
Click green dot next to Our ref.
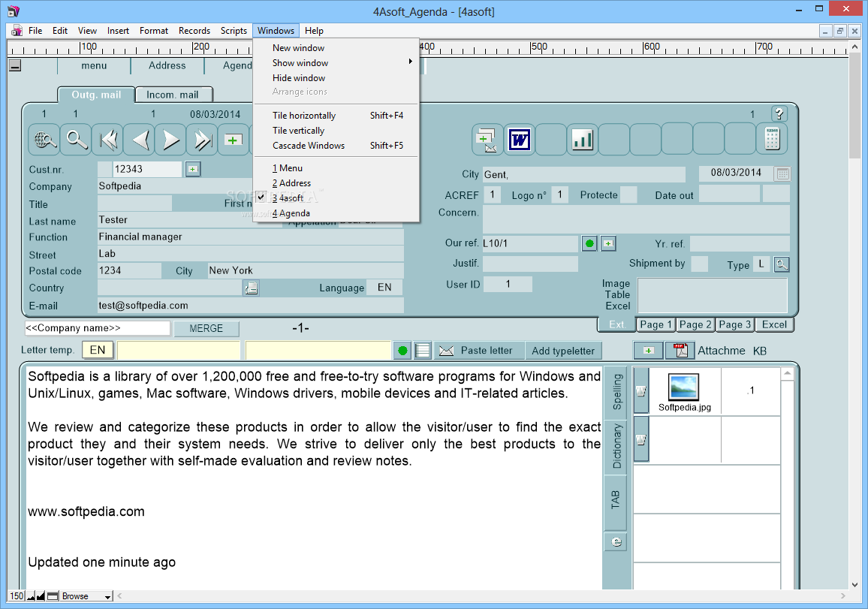(x=589, y=243)
